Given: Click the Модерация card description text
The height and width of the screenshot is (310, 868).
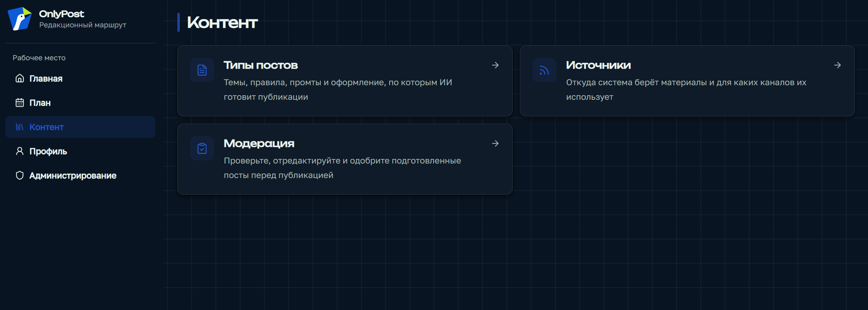Looking at the screenshot, I should 342,168.
